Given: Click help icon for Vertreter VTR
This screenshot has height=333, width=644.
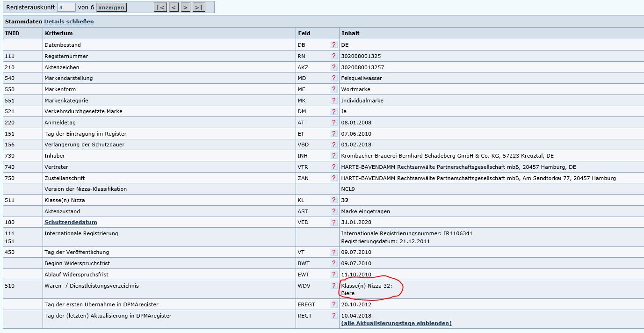Looking at the screenshot, I should (x=333, y=167).
